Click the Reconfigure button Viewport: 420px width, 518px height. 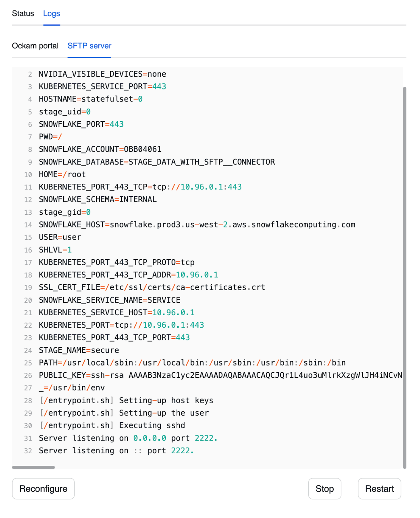[x=43, y=488]
